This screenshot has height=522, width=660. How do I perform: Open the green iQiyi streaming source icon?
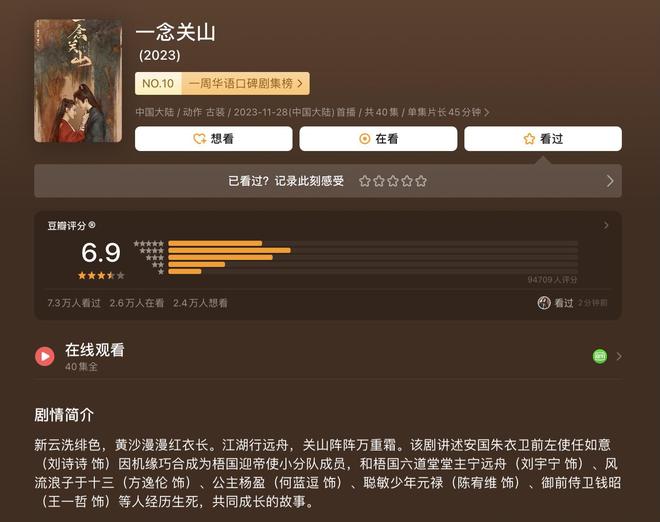(x=600, y=356)
